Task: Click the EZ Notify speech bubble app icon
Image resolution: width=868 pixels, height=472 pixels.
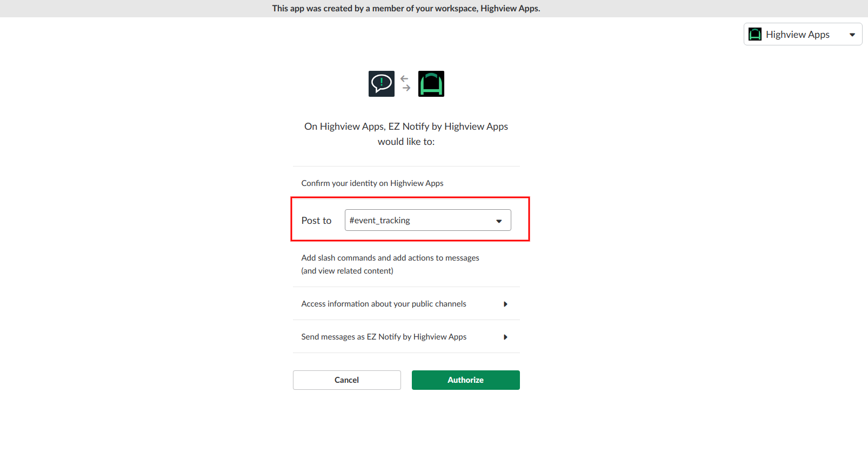Action: click(381, 84)
